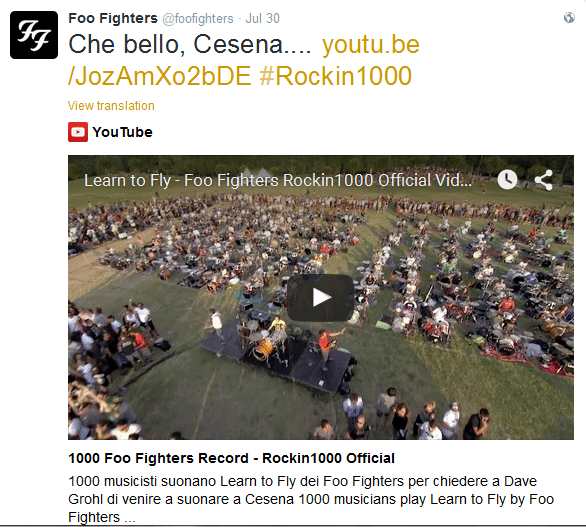Open the #Rockin1000 hashtag

pyautogui.click(x=336, y=76)
